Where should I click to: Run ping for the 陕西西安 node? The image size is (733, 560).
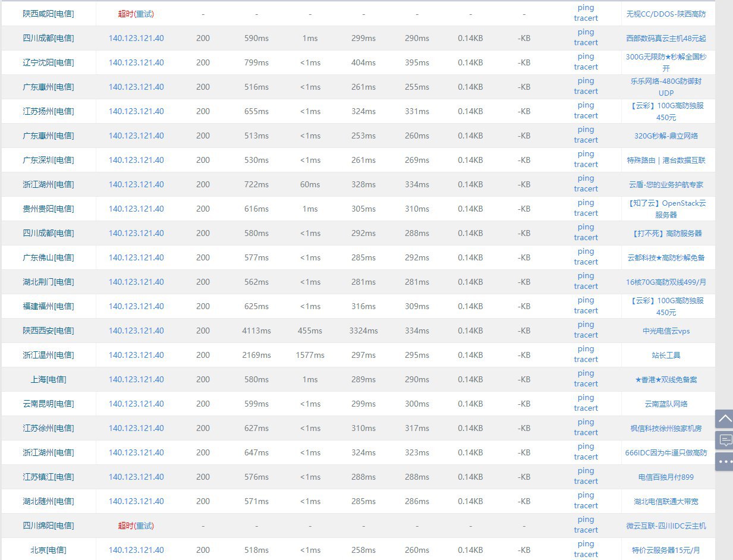coord(586,325)
